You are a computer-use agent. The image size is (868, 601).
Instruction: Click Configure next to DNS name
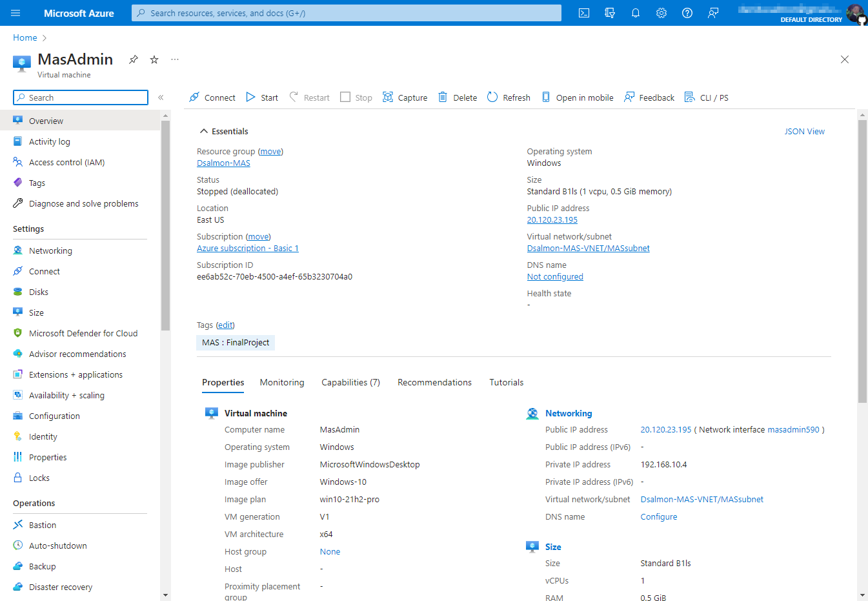point(659,517)
